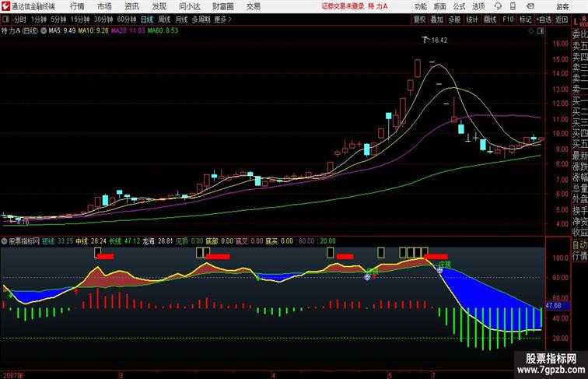Open the 版面 menu
The height and width of the screenshot is (379, 588).
point(439,6)
